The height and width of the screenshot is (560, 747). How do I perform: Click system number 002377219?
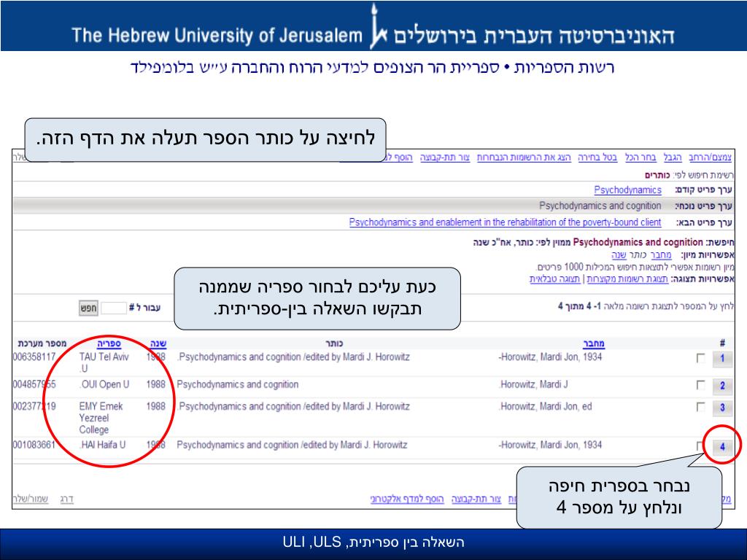34,406
